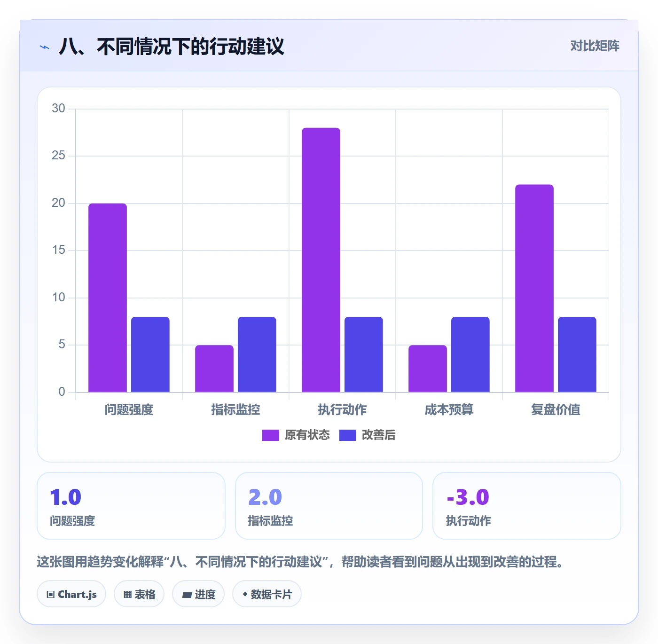Click the purple 指标监控 bar at 5
This screenshot has width=658, height=644.
click(214, 369)
